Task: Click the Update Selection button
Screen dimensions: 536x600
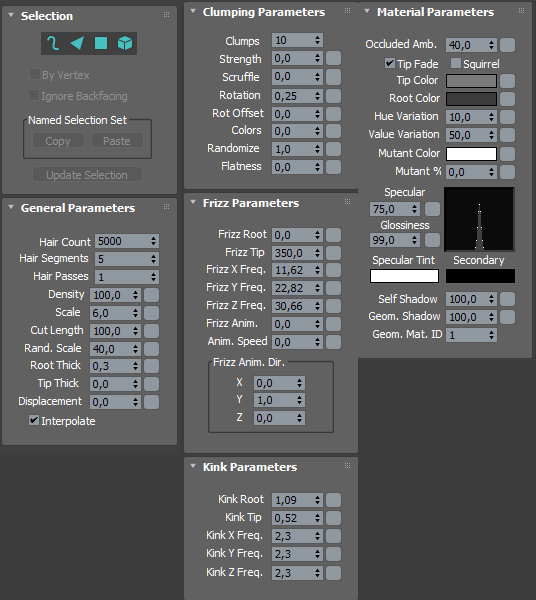Action: point(87,175)
